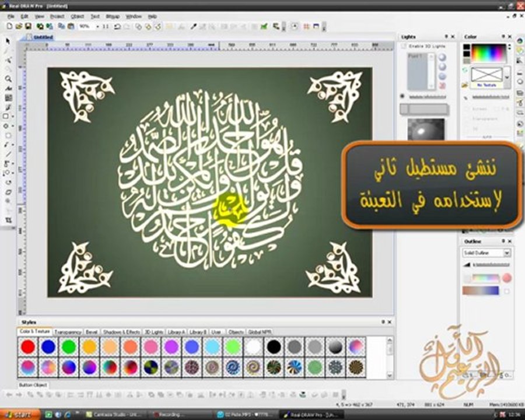Click the load texture folder icon in Color panel
Viewport: 525px width, 420px height.
tap(465, 85)
